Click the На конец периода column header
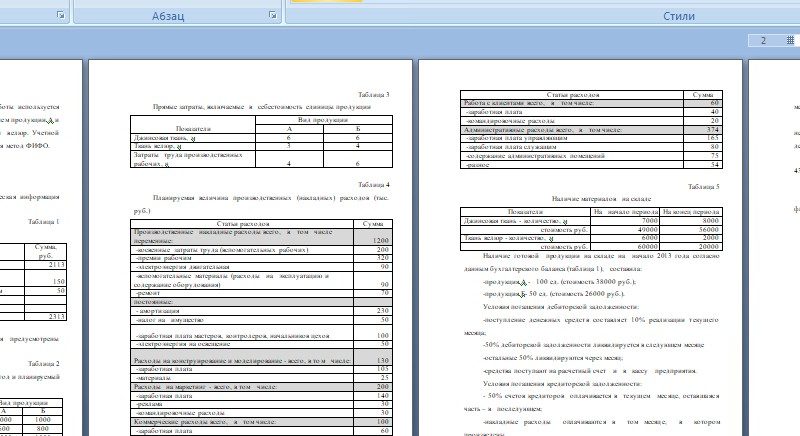 [x=691, y=212]
